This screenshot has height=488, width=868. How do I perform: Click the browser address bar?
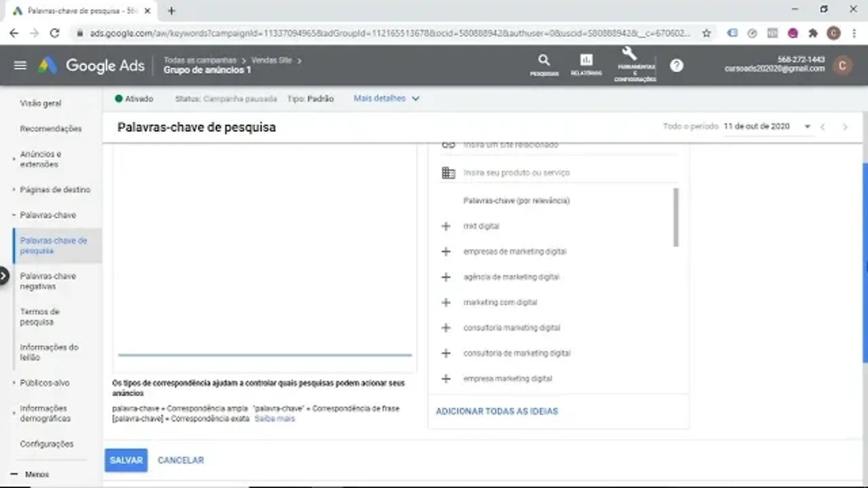389,33
